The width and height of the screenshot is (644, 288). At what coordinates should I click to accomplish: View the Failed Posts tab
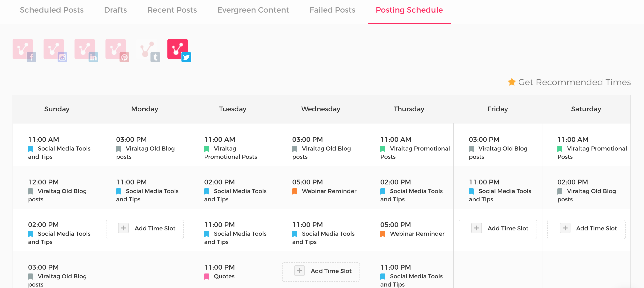click(x=332, y=10)
